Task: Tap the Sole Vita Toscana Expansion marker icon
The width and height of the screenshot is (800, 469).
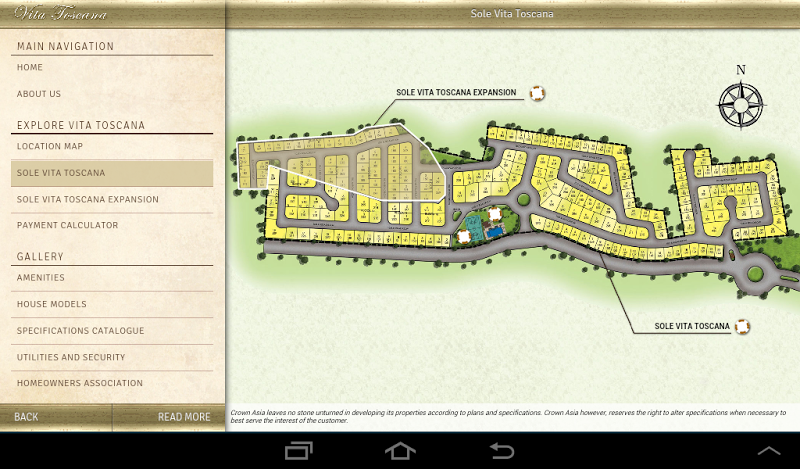Action: (537, 93)
